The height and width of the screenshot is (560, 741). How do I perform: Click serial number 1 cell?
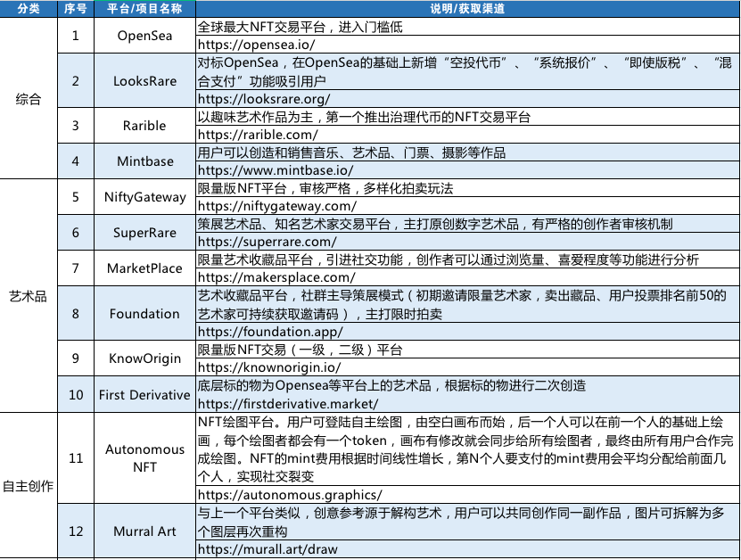coord(76,36)
